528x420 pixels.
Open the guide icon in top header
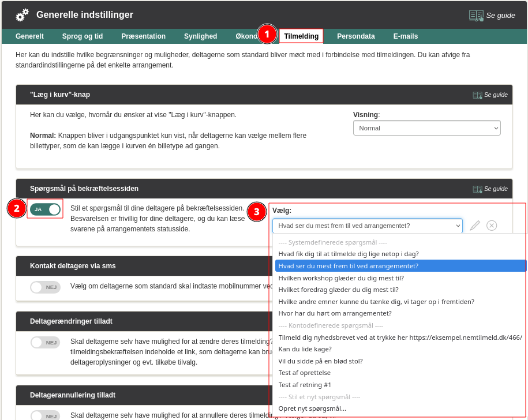pos(476,16)
